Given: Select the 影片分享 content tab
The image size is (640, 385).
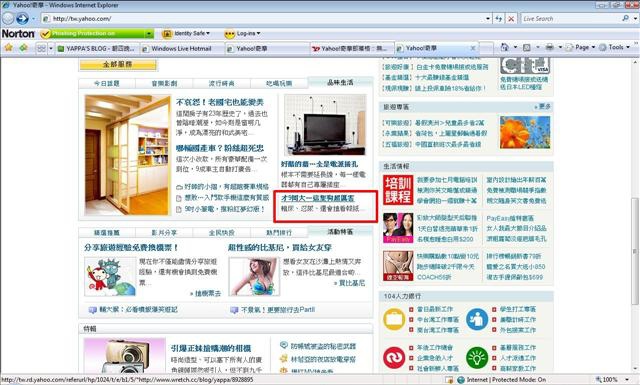Looking at the screenshot, I should (164, 232).
